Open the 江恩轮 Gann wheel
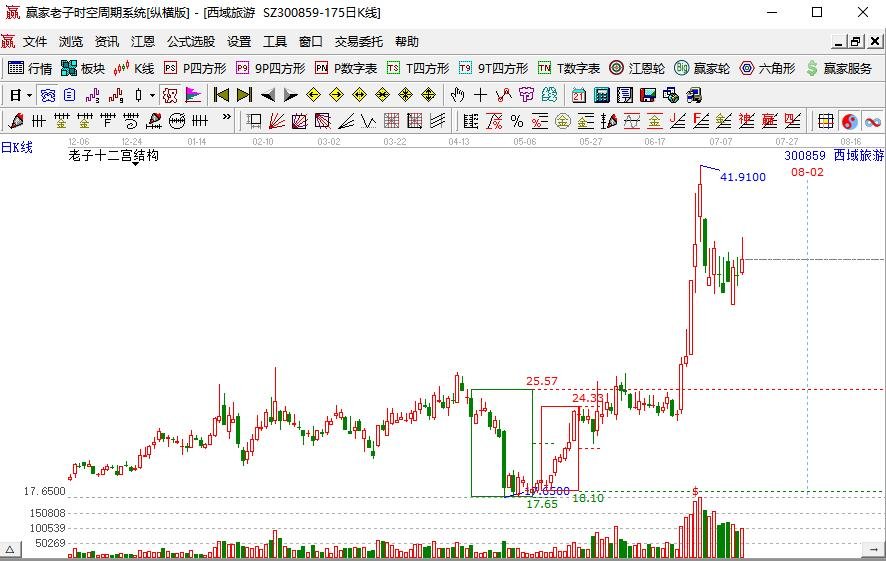 coord(637,68)
